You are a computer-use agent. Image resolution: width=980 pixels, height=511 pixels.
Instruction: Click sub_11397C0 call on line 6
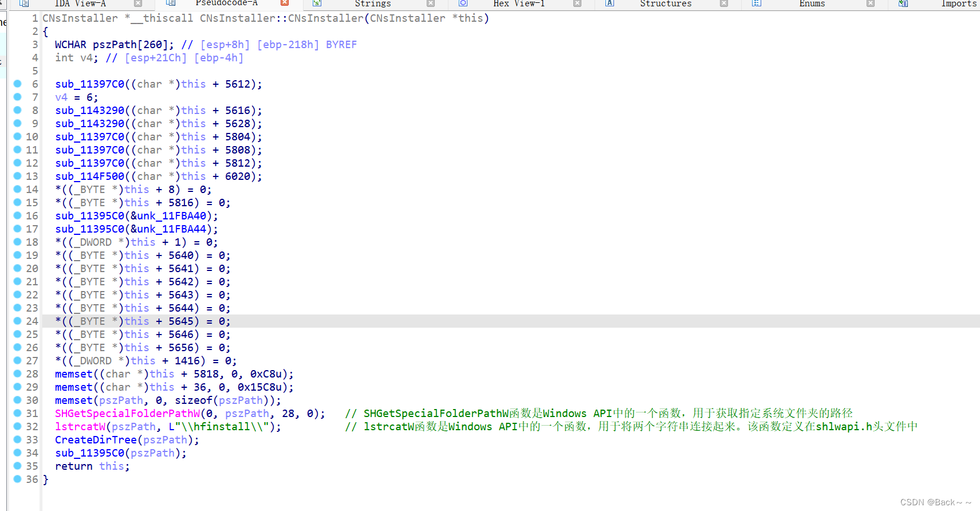point(89,84)
